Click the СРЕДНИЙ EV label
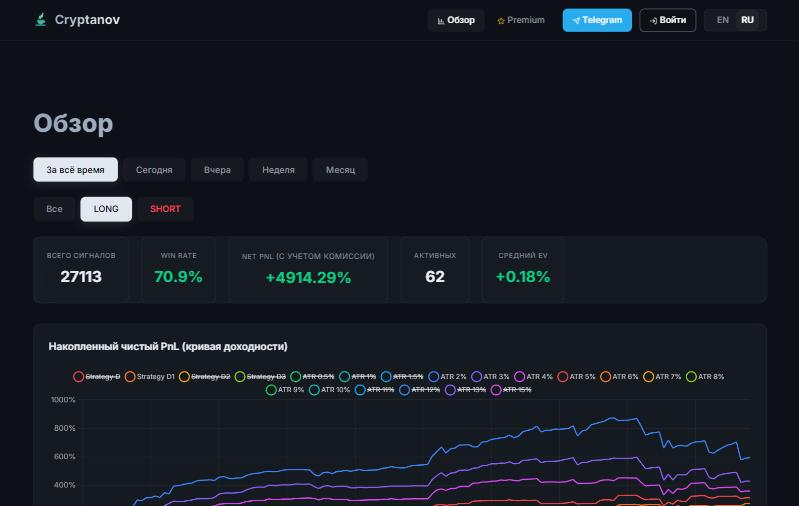This screenshot has width=799, height=506. coord(523,256)
